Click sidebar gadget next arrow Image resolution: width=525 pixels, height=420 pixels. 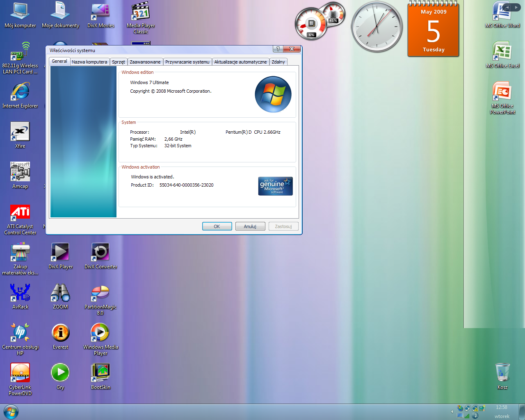pos(516,7)
